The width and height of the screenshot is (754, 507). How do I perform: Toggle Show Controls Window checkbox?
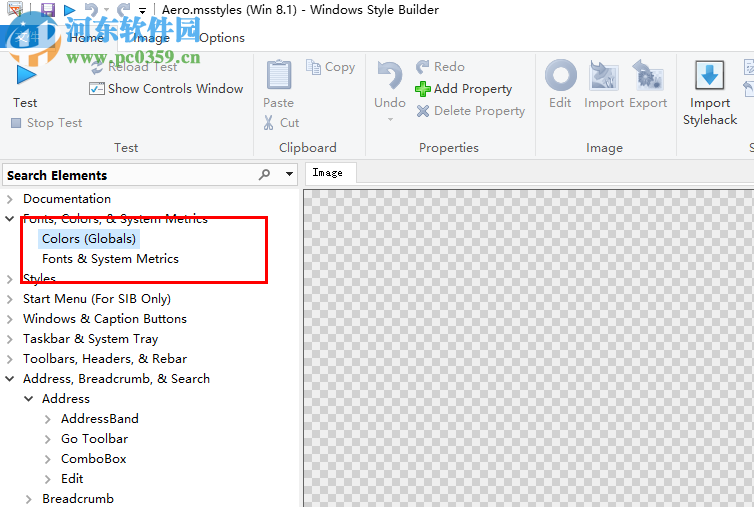96,89
